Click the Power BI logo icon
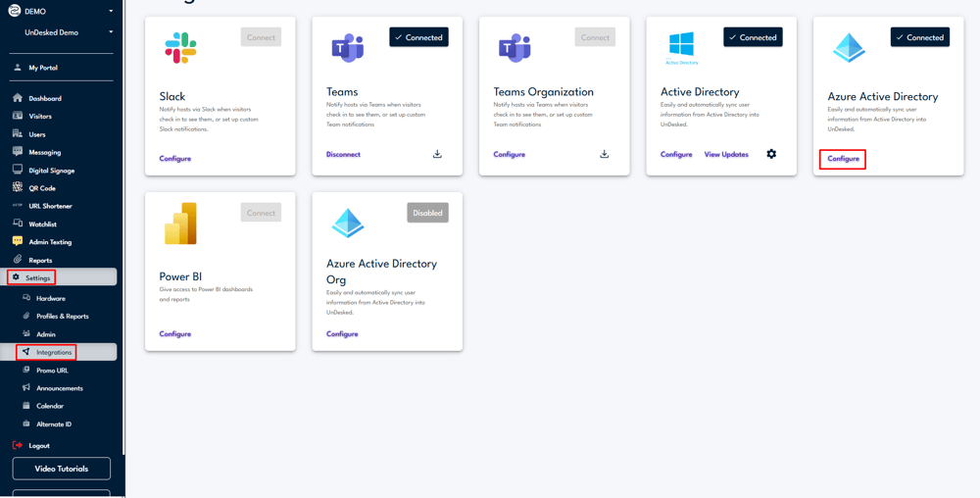Viewport: 980px width, 498px height. (180, 224)
